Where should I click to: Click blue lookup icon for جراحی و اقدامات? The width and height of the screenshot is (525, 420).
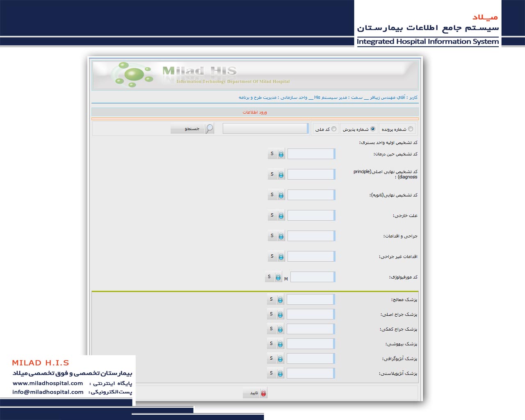[281, 236]
